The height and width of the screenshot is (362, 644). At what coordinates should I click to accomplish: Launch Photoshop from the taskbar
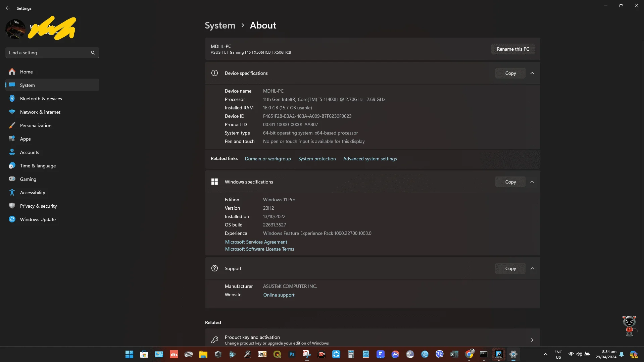(x=292, y=354)
